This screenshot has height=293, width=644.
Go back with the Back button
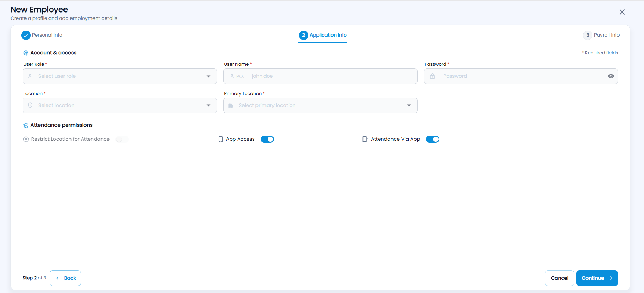tap(65, 278)
